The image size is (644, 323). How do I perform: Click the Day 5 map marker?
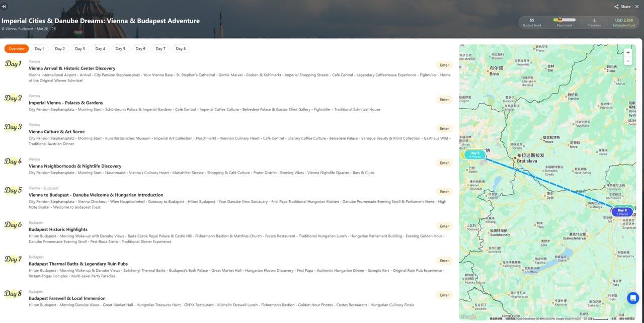[475, 154]
